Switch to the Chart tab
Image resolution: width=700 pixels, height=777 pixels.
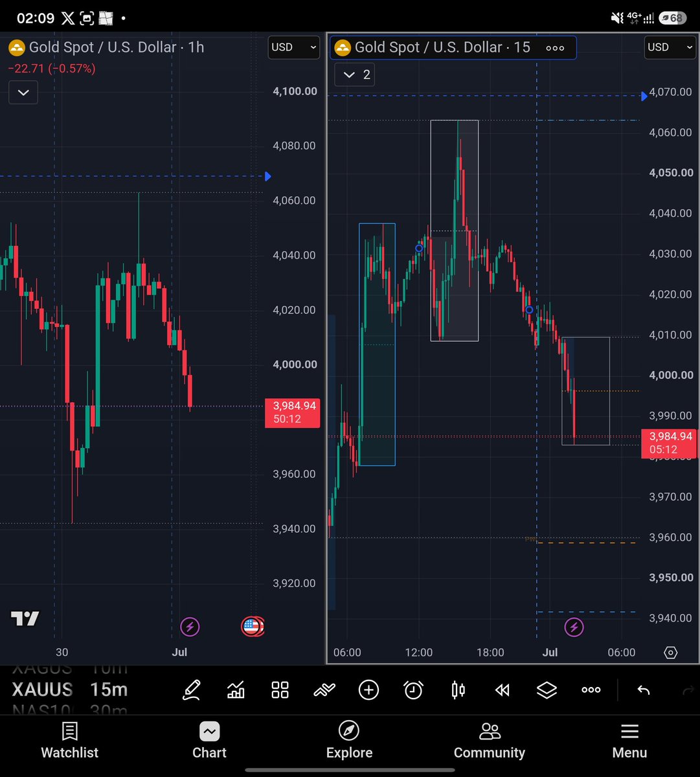(x=209, y=741)
